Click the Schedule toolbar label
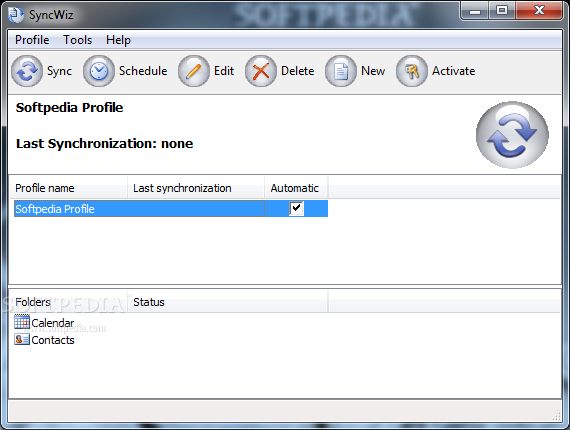 (143, 71)
